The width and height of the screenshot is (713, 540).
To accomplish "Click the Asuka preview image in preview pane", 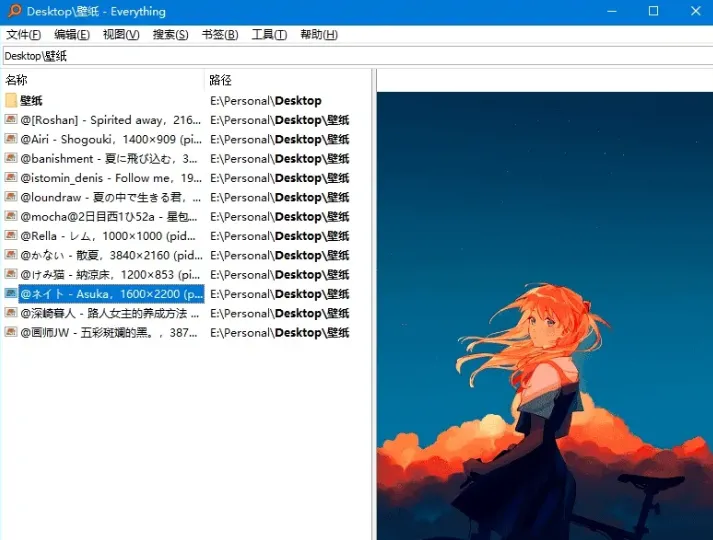I will pos(545,316).
